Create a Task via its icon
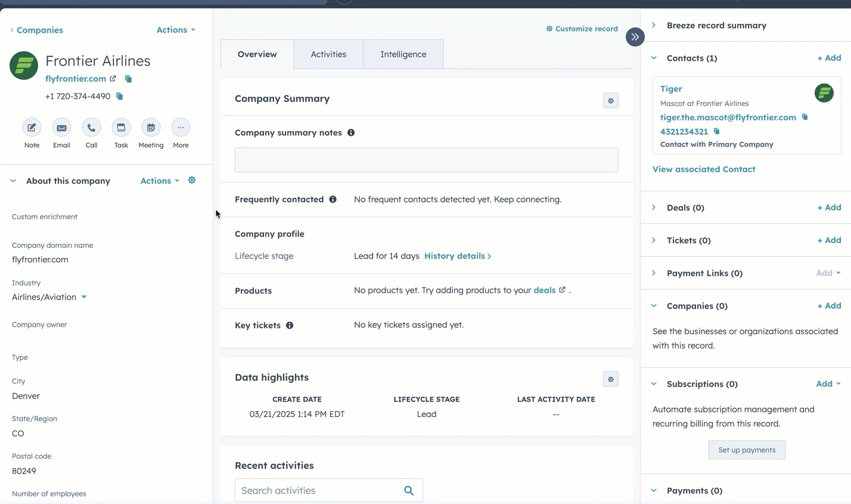The height and width of the screenshot is (504, 851). 121,127
